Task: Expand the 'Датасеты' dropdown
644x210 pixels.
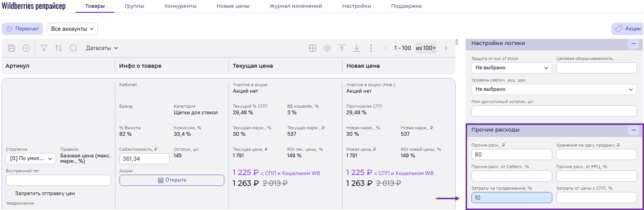Action: click(x=102, y=48)
